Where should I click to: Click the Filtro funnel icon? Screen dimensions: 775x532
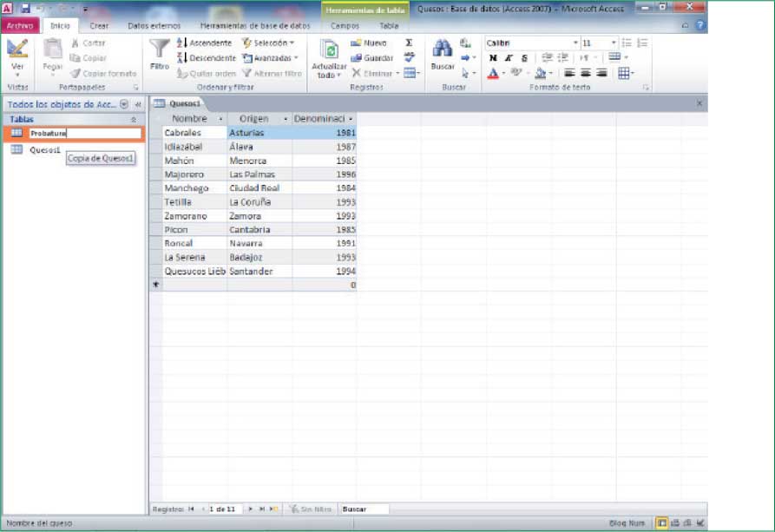point(159,49)
